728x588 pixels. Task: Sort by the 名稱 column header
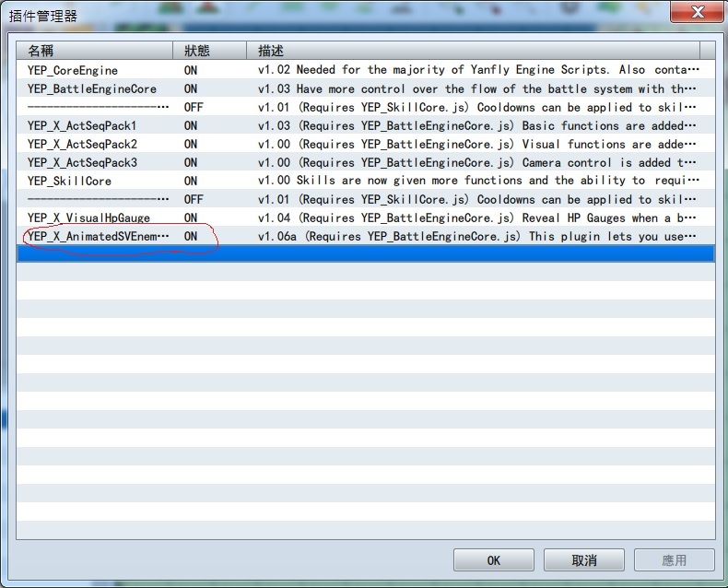94,50
